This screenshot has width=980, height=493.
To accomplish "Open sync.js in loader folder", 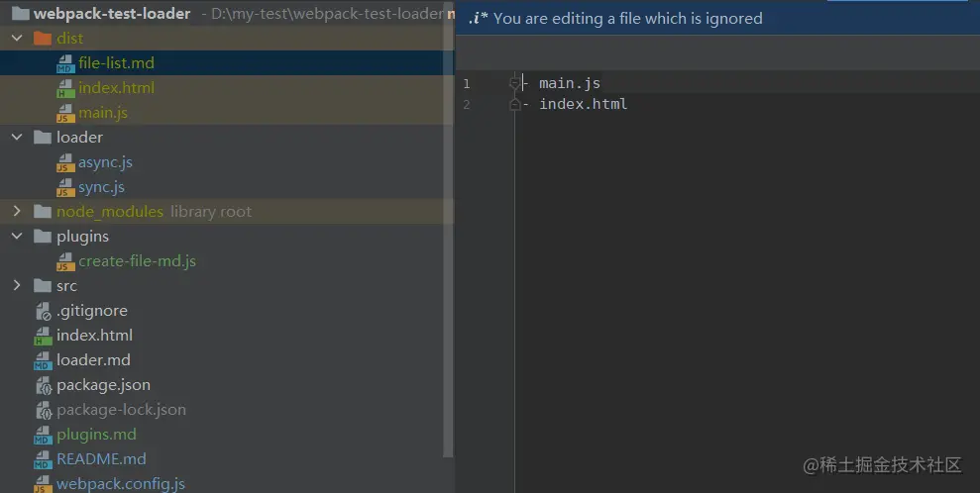I will tap(101, 187).
